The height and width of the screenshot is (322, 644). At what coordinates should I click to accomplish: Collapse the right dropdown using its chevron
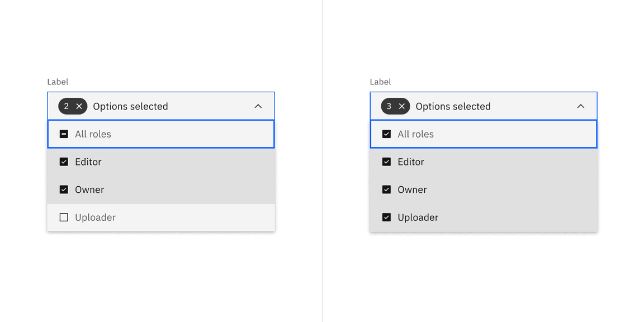point(581,106)
